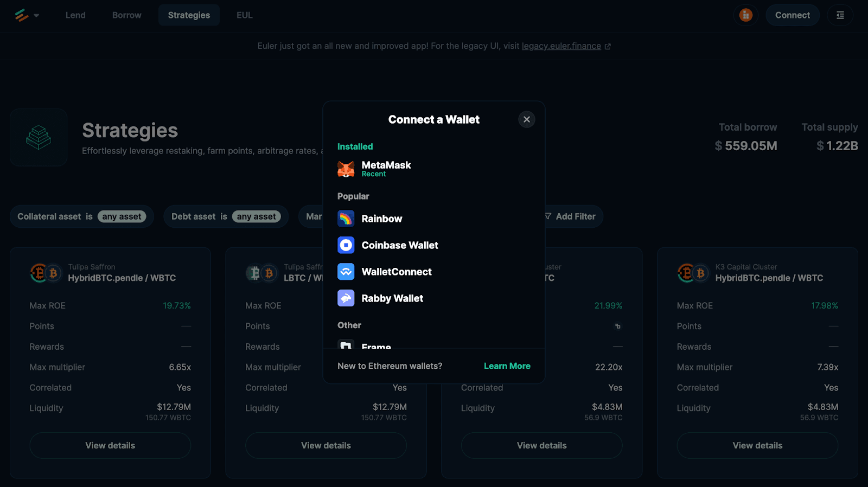Visit the legacy.euler.finance link

click(x=561, y=46)
